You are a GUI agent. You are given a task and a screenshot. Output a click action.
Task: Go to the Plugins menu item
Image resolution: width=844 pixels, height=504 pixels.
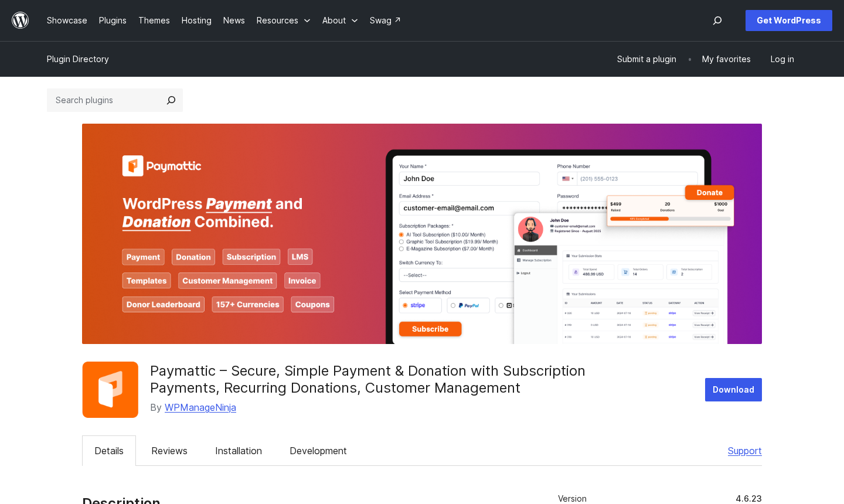point(113,21)
